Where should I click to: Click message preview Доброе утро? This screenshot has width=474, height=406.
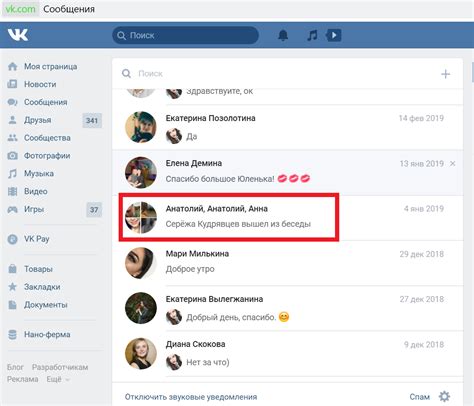(x=190, y=269)
